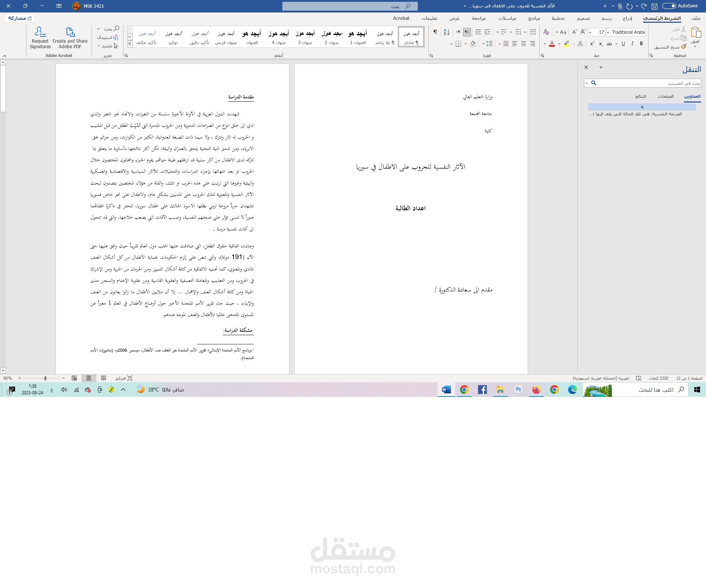Screen dimensions: 706x588
Task: Toggle right-to-left text direction
Action: click(x=467, y=32)
